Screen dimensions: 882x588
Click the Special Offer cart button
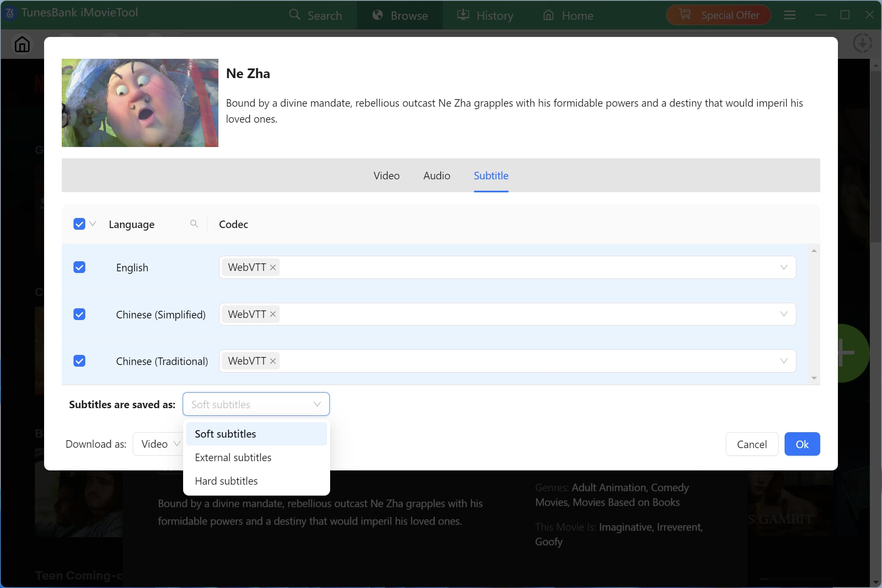pyautogui.click(x=718, y=16)
